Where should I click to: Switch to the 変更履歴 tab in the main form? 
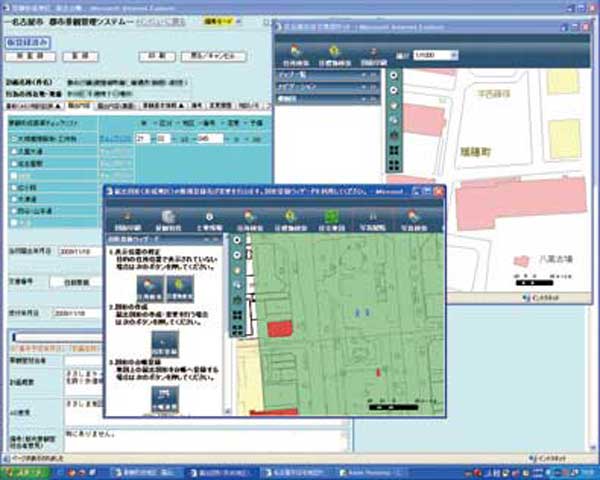pos(220,106)
